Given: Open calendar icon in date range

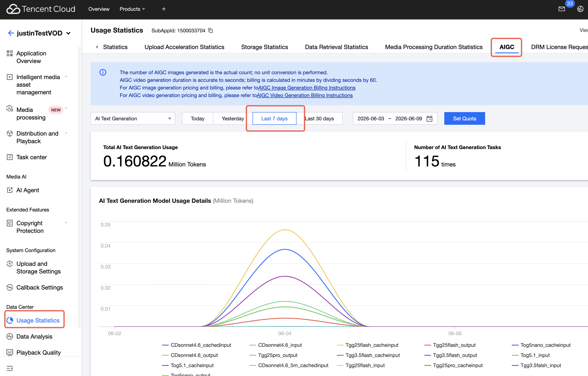Looking at the screenshot, I should [429, 119].
